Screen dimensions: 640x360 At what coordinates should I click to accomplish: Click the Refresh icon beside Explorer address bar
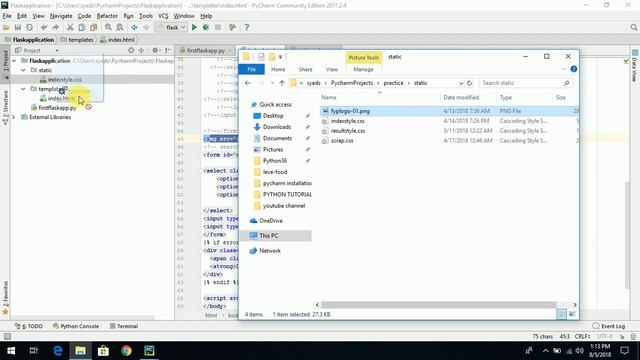click(x=469, y=83)
